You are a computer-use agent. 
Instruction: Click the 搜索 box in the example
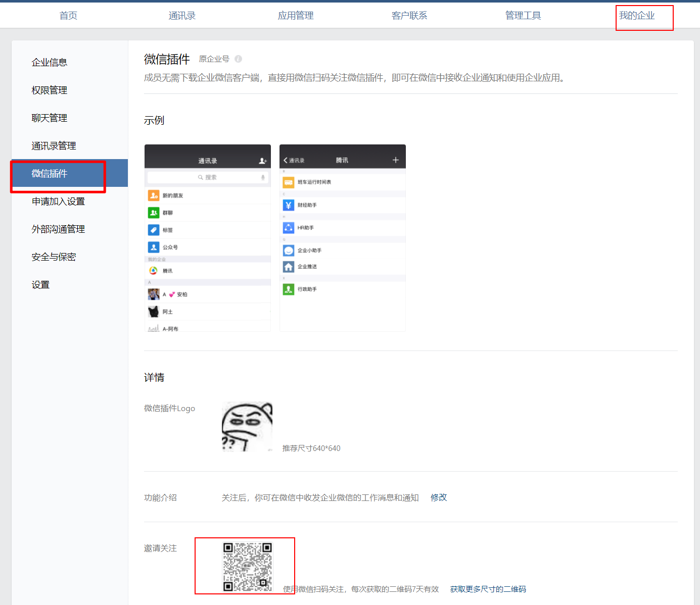[x=208, y=177]
